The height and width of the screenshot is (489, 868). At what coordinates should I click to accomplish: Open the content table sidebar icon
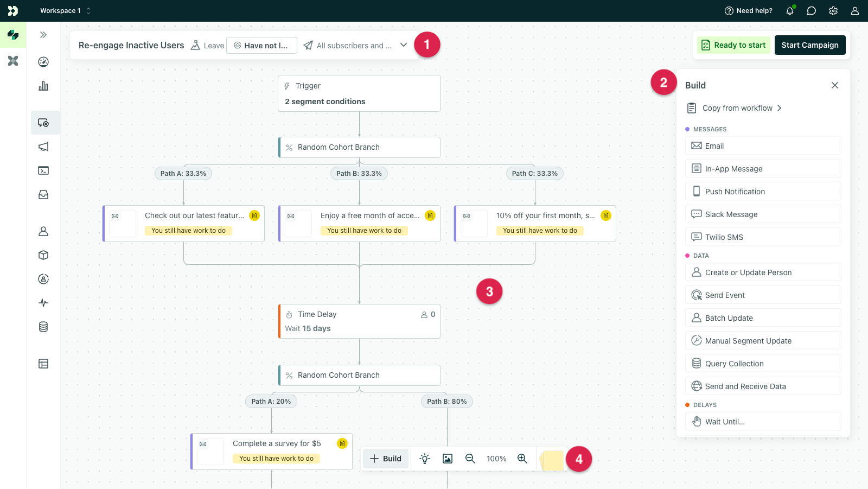tap(43, 364)
